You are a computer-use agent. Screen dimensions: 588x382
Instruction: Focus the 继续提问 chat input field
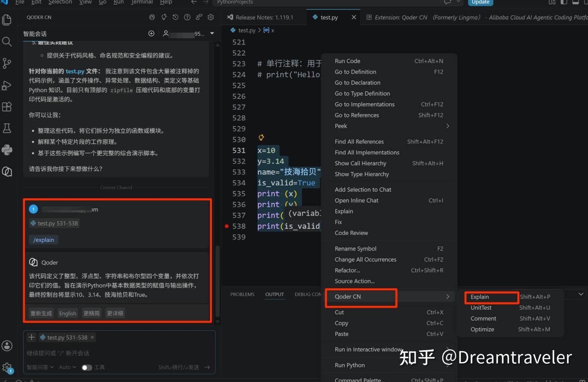(119, 353)
